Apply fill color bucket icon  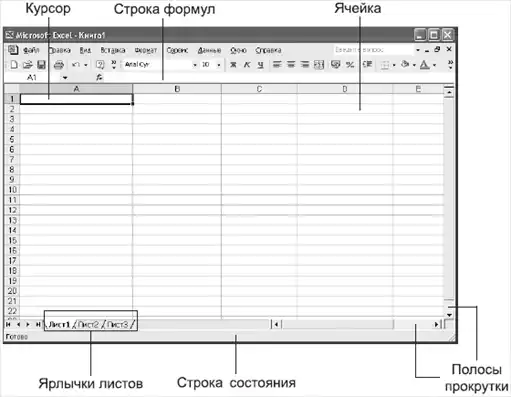405,64
